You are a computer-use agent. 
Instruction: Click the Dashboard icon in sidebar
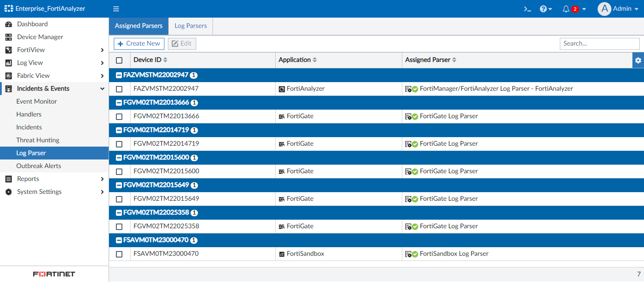[9, 24]
